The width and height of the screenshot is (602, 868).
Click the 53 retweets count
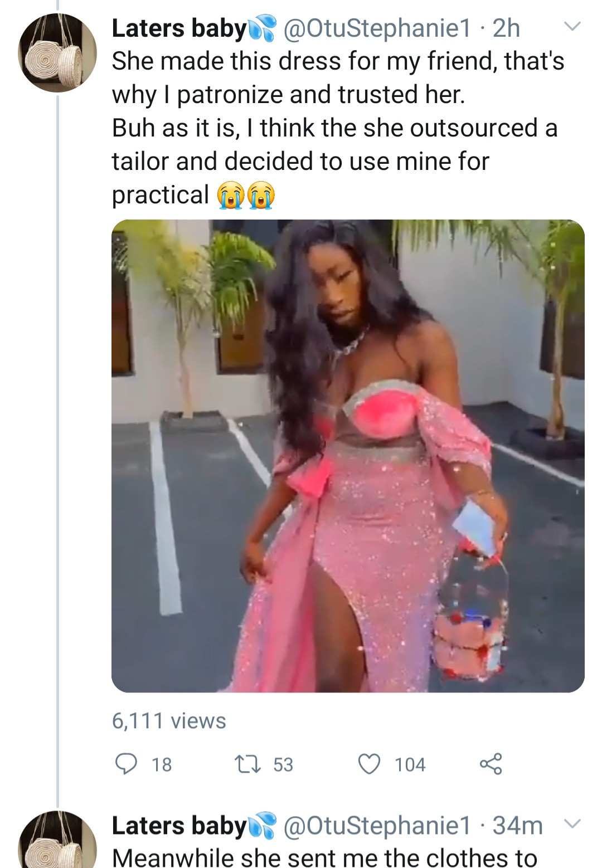coord(283,764)
